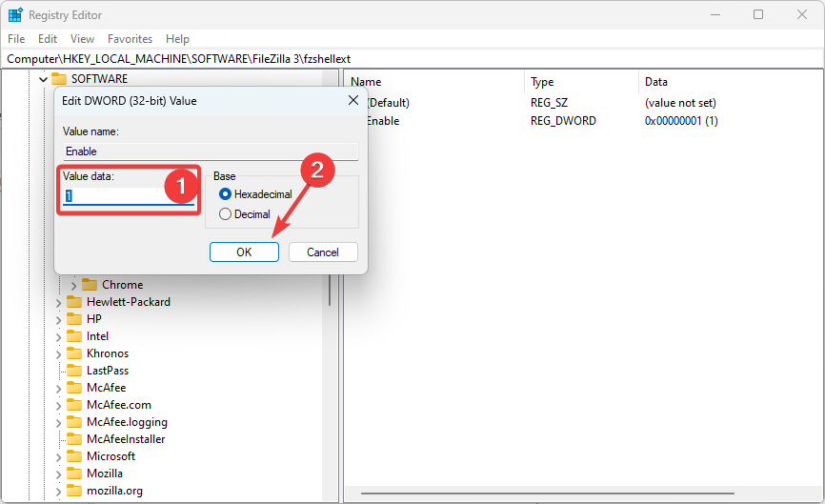
Task: Click the Value data input field
Action: click(129, 196)
